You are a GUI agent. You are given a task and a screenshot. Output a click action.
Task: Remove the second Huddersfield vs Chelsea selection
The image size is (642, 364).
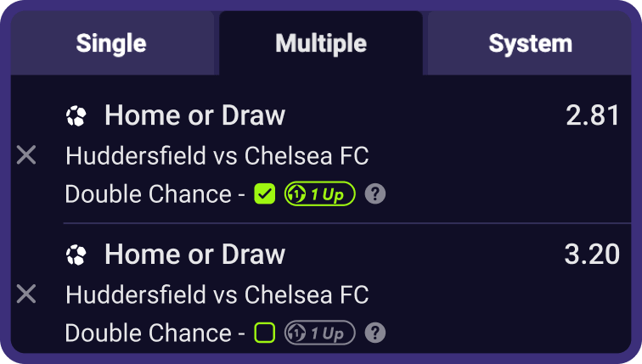tap(26, 294)
